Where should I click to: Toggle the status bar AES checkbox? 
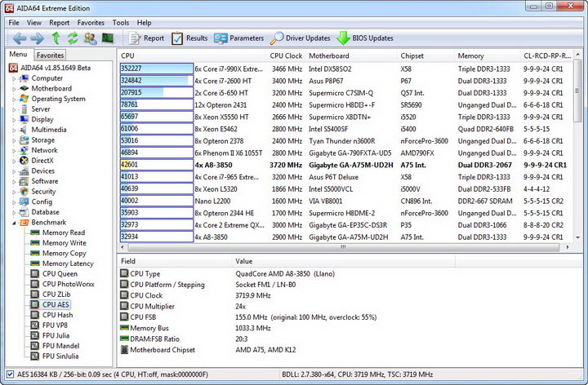10,374
